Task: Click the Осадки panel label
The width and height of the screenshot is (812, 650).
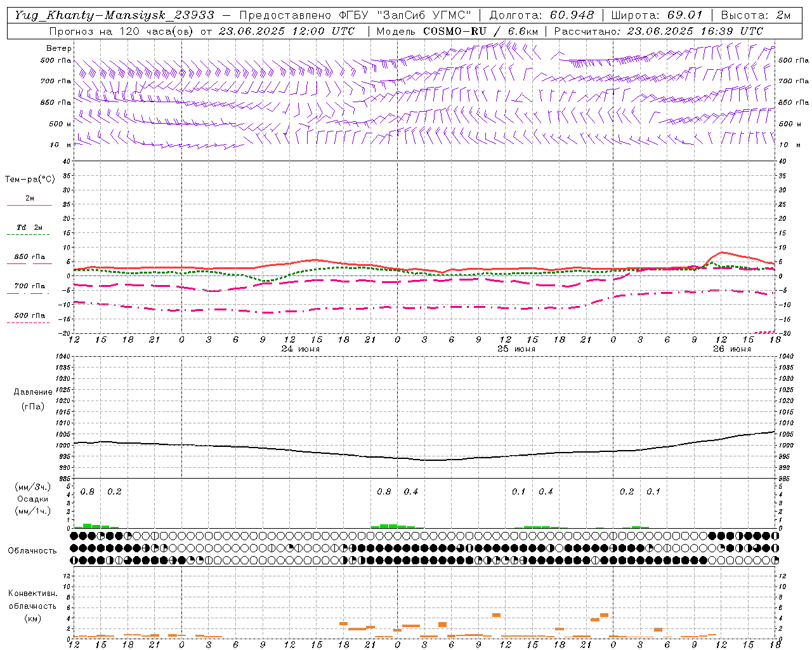Action: (33, 500)
